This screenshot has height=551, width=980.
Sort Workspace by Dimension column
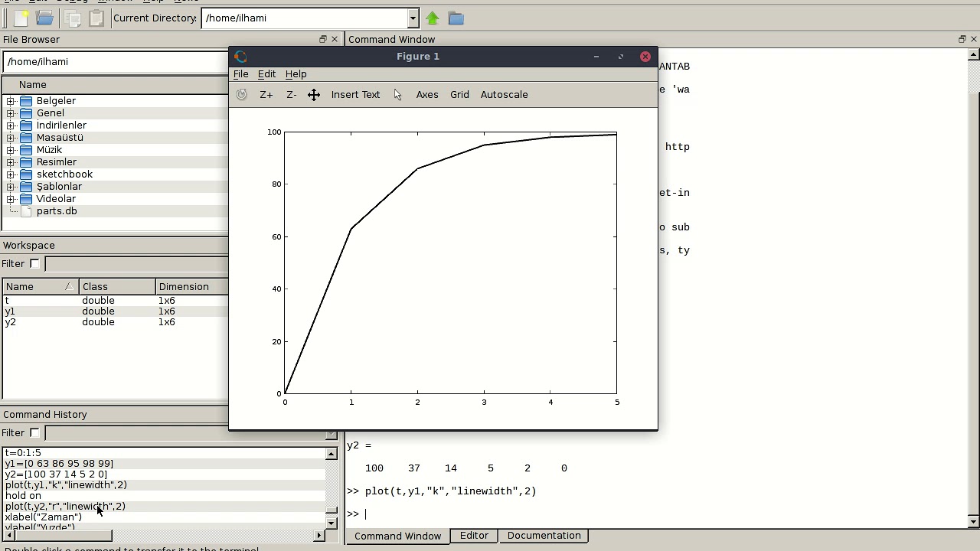pos(191,287)
